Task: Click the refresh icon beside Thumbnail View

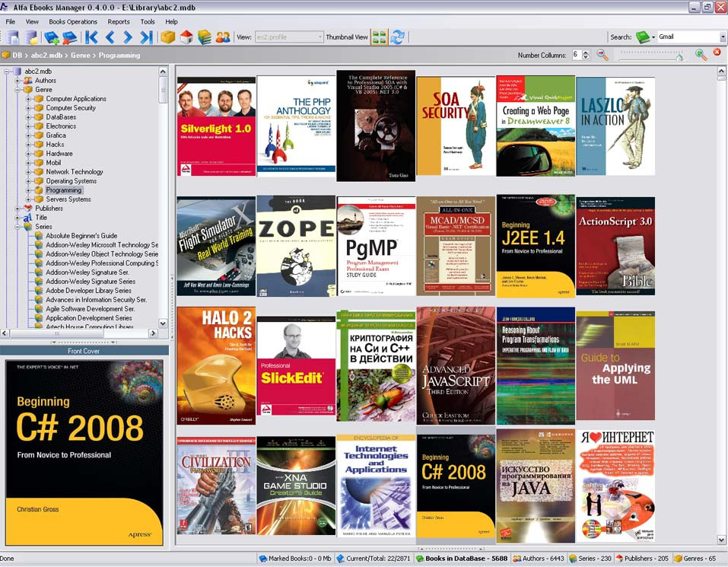Action: click(x=397, y=37)
